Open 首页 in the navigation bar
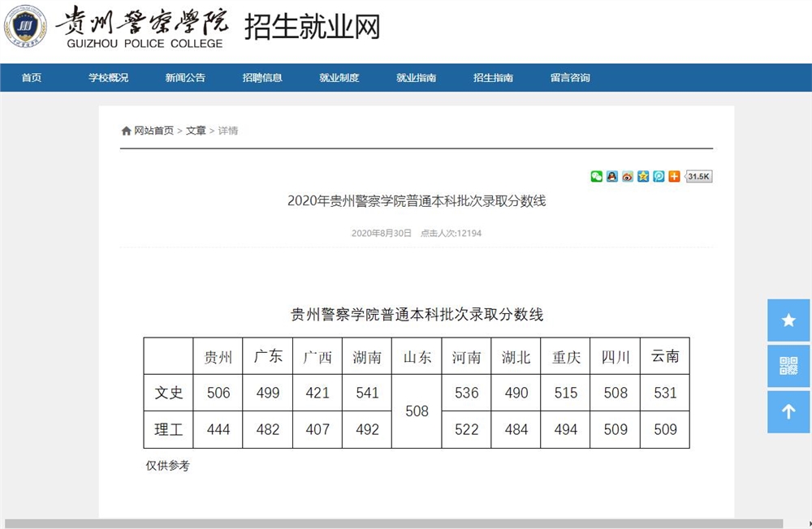 tap(32, 78)
